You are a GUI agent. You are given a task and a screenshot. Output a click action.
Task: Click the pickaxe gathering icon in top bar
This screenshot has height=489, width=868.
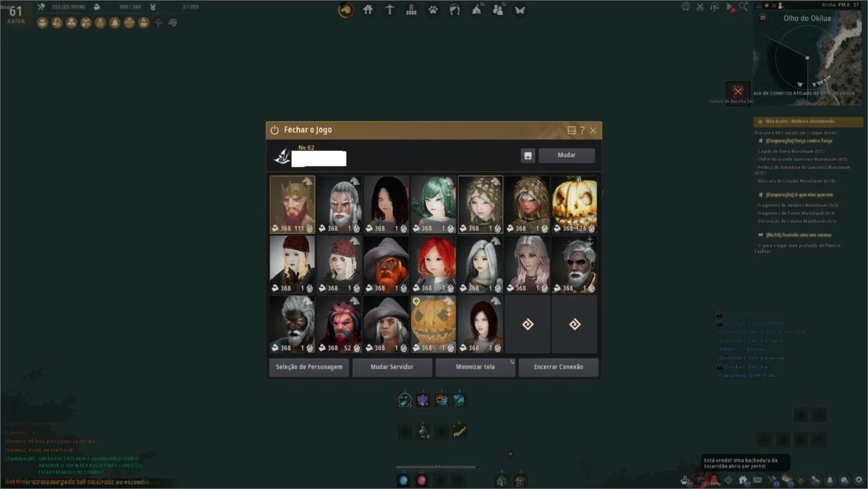[390, 10]
